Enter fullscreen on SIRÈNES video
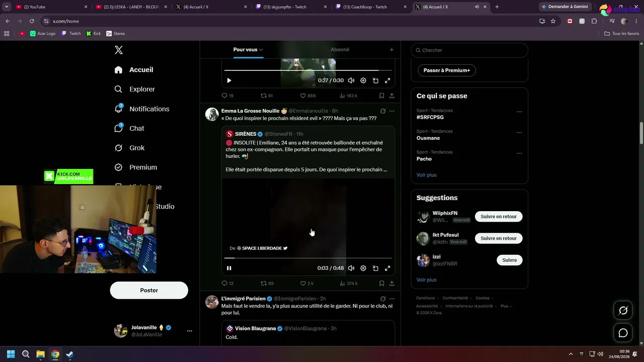Viewport: 644px width, 362px height. (x=387, y=268)
